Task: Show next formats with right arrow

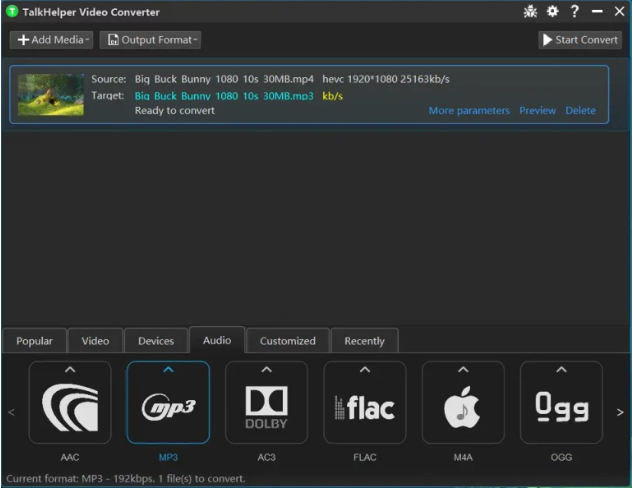Action: click(x=620, y=412)
